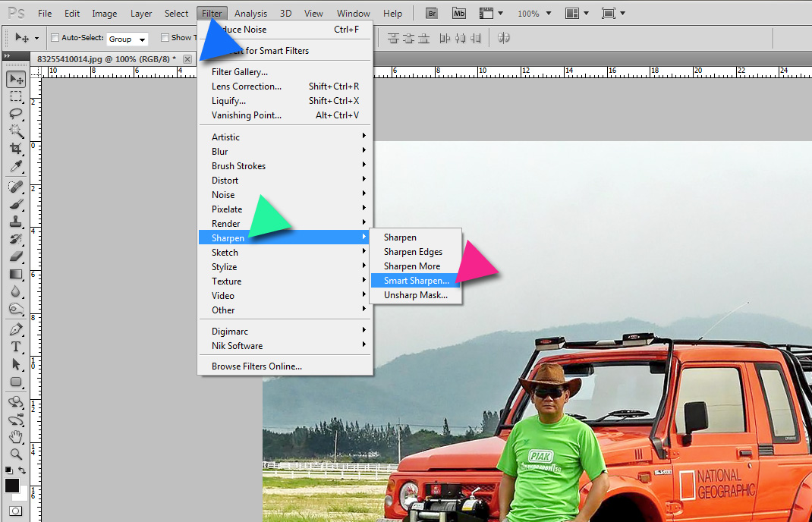Image resolution: width=812 pixels, height=522 pixels.
Task: Enable the Auto-Select checkbox
Action: [x=55, y=38]
